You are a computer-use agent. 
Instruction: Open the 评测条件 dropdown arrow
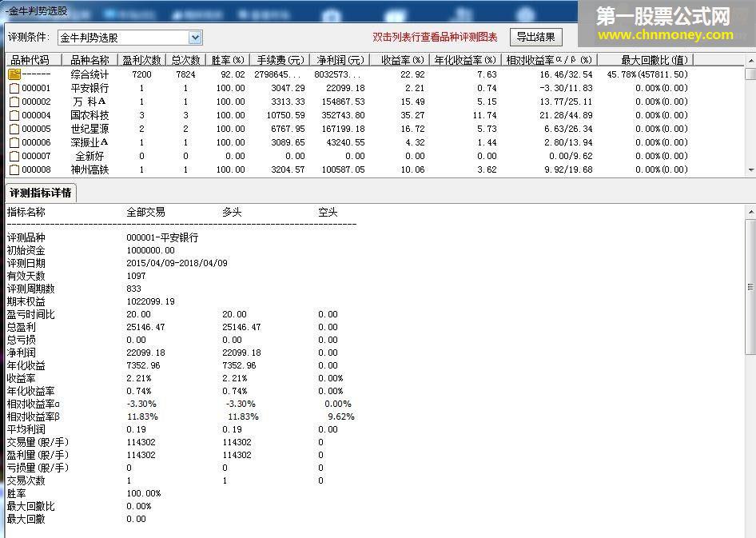(x=195, y=37)
